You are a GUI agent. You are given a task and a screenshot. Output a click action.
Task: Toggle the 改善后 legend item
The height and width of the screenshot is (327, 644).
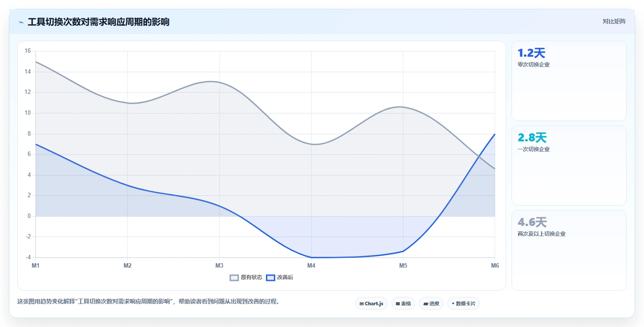click(280, 277)
